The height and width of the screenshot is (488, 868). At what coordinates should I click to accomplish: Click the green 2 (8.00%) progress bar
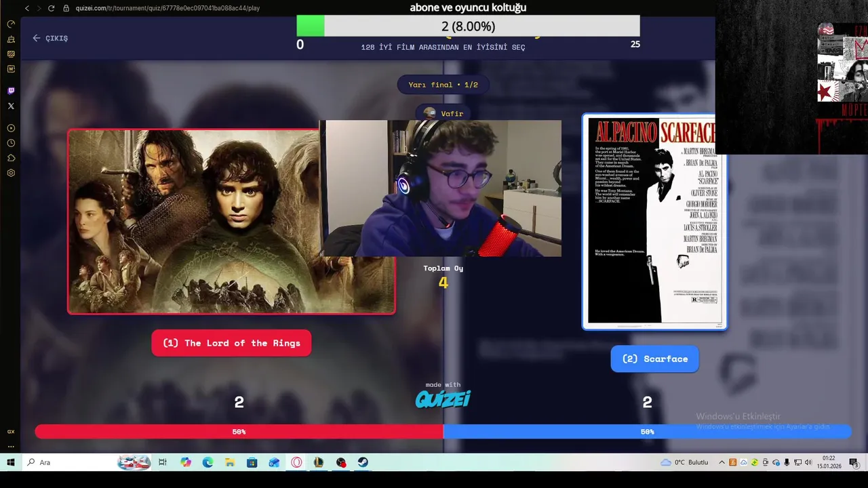pyautogui.click(x=468, y=26)
